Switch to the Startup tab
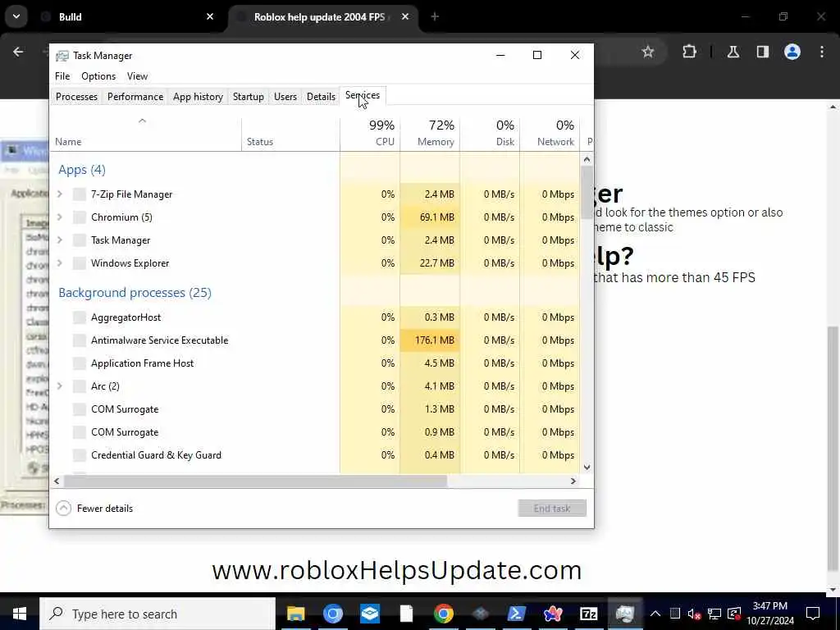Image resolution: width=840 pixels, height=630 pixels. [248, 97]
